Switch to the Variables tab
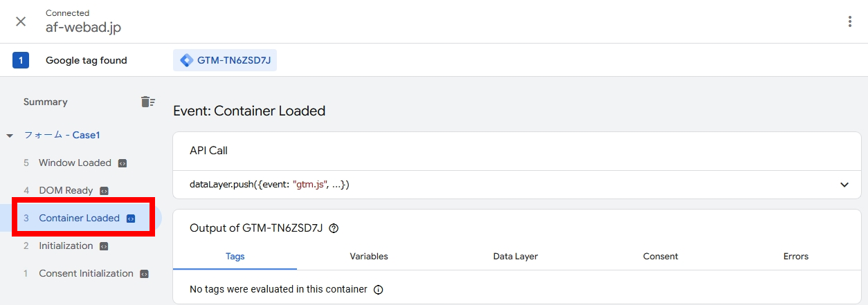 click(x=368, y=257)
